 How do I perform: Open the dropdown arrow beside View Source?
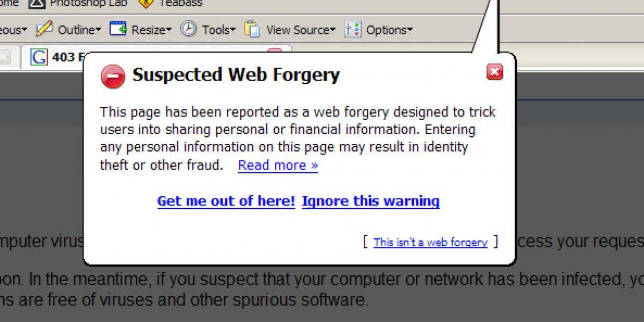tap(333, 30)
